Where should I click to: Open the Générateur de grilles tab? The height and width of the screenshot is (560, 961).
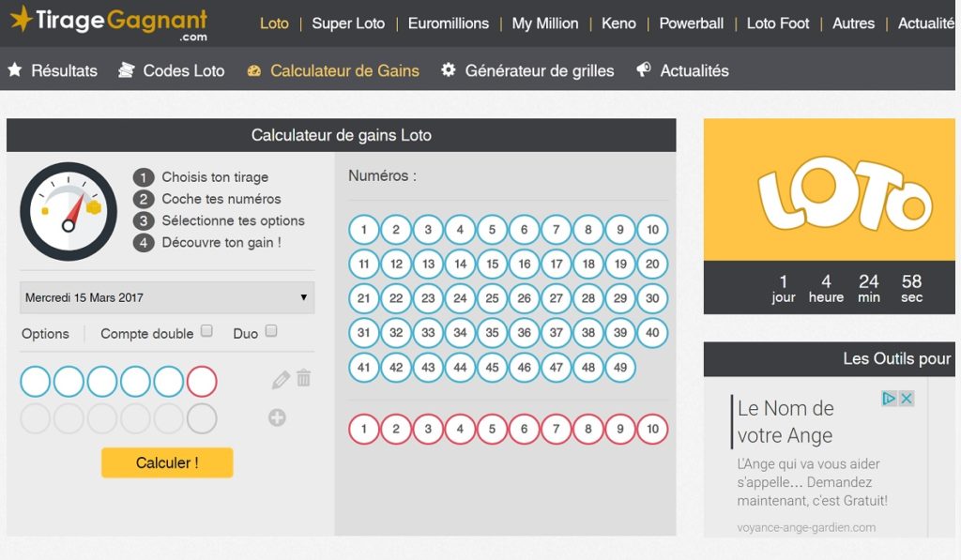tap(527, 70)
